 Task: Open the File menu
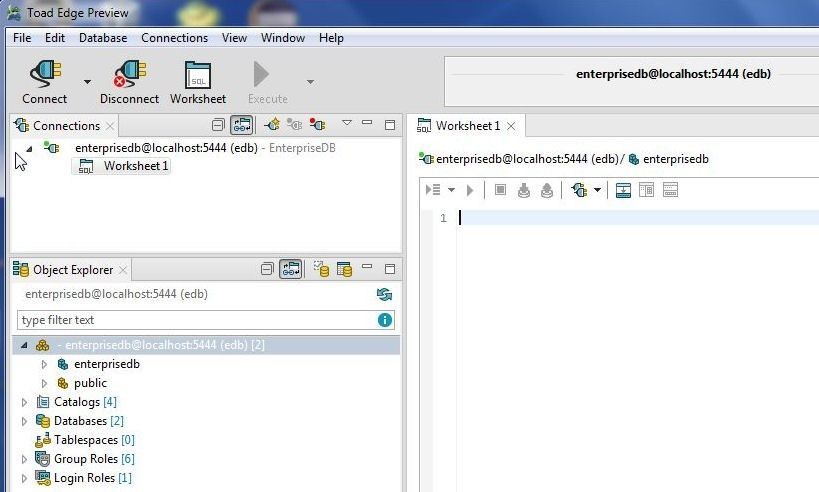click(x=22, y=38)
